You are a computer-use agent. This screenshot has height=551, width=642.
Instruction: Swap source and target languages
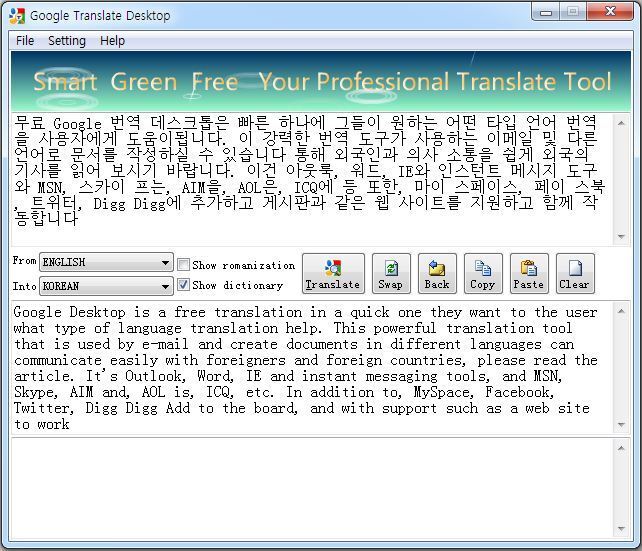click(x=391, y=273)
